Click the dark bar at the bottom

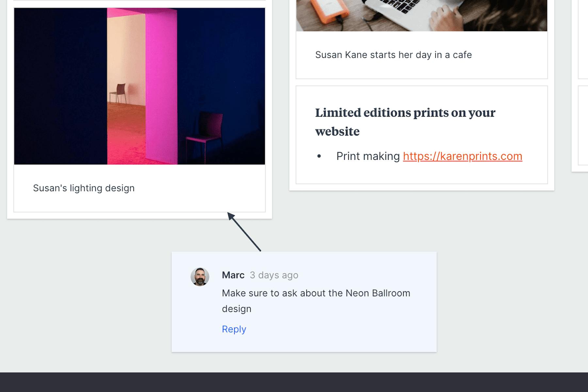coord(294,382)
